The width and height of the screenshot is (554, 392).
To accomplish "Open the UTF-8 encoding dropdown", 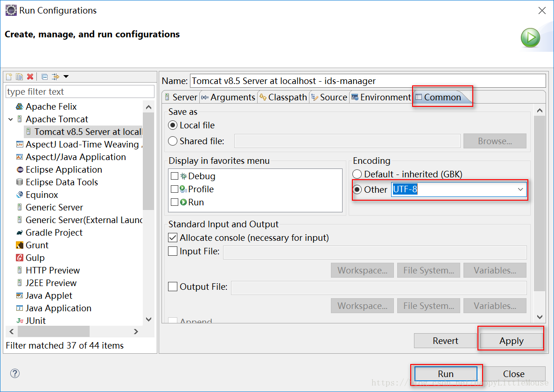I will 520,189.
